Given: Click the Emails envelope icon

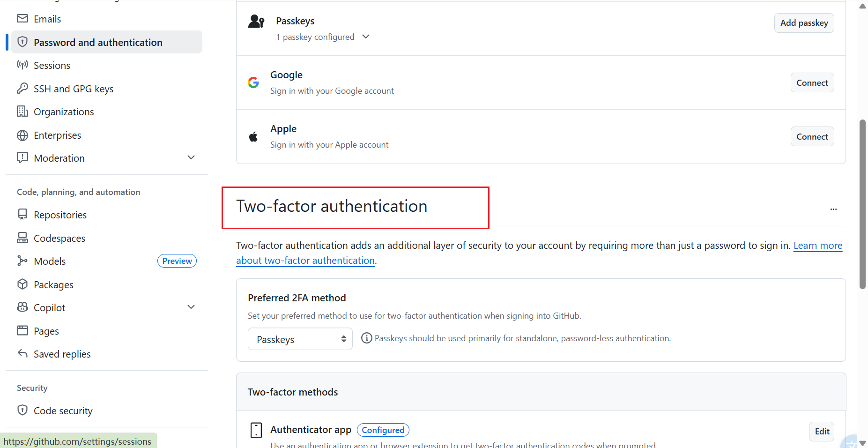Looking at the screenshot, I should pyautogui.click(x=22, y=19).
